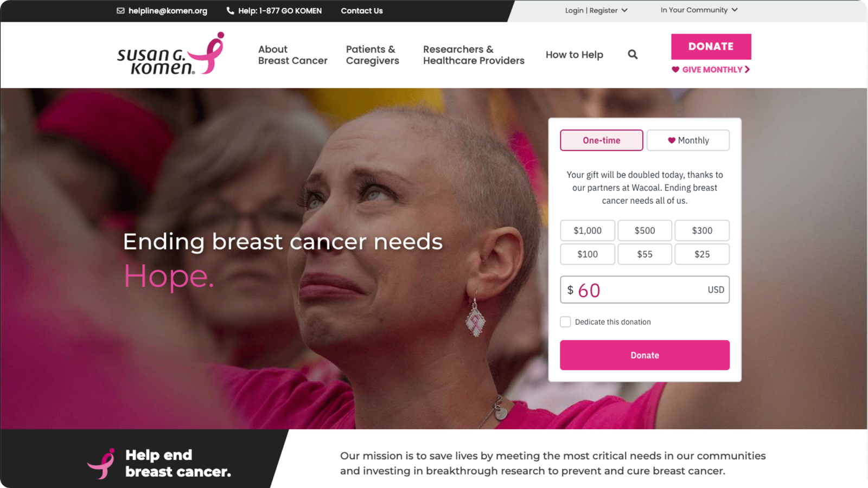
Task: Check the Dedicate this donation box
Action: [x=565, y=322]
